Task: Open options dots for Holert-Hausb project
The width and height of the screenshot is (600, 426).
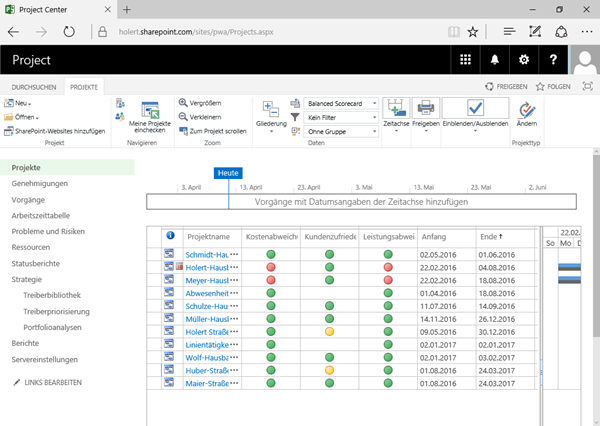Action: (235, 268)
